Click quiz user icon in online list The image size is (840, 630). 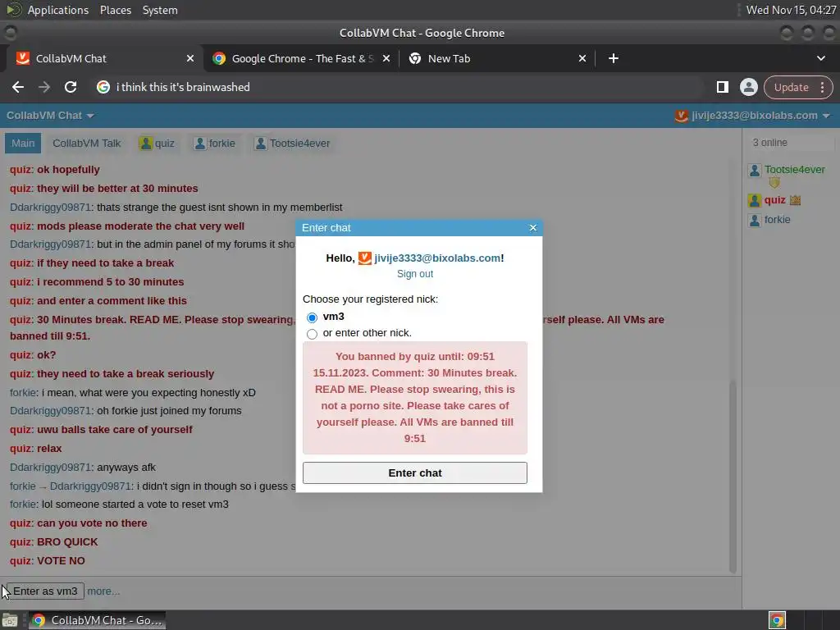755,200
